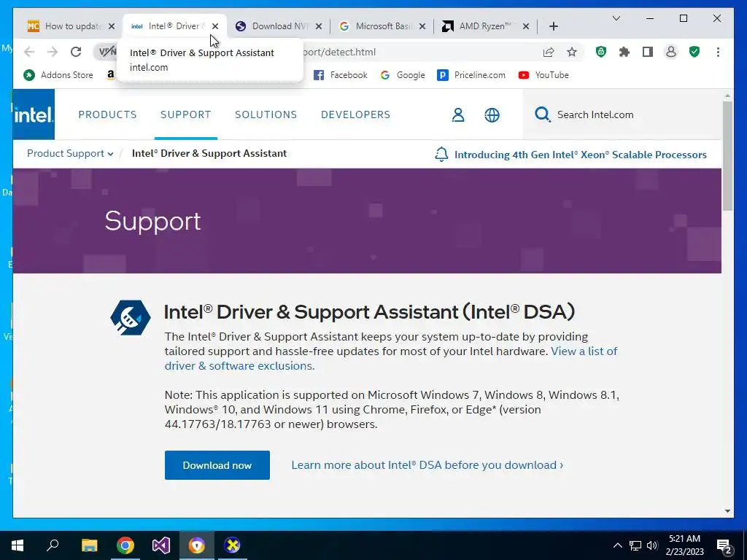Close the Intel Driver tab
Viewport: 747px width, 560px height.
[x=215, y=26]
